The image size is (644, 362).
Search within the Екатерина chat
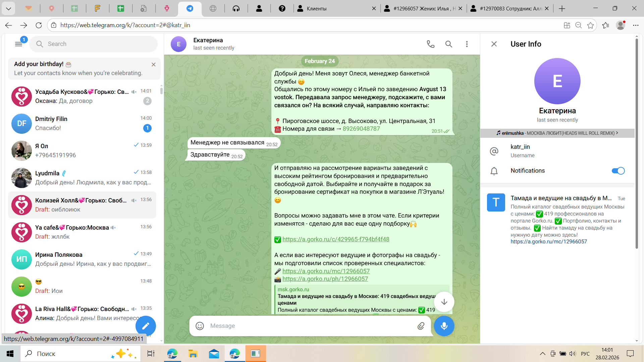click(448, 44)
